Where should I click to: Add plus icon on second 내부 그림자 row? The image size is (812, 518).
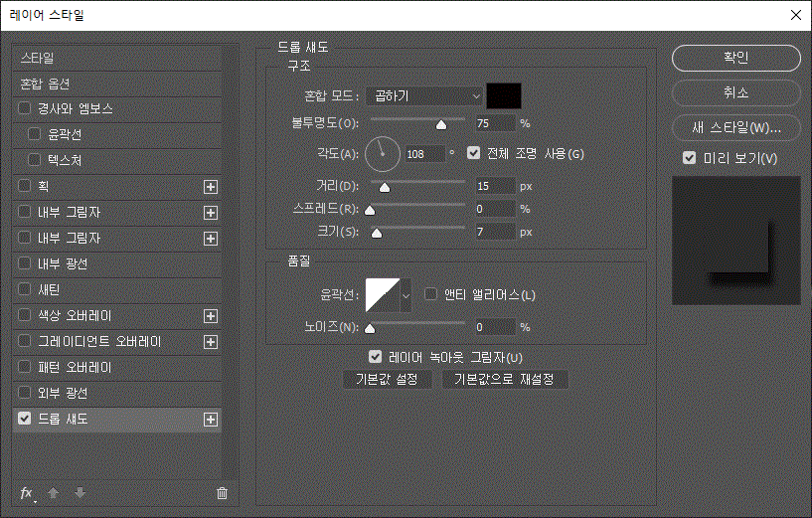[x=211, y=239]
